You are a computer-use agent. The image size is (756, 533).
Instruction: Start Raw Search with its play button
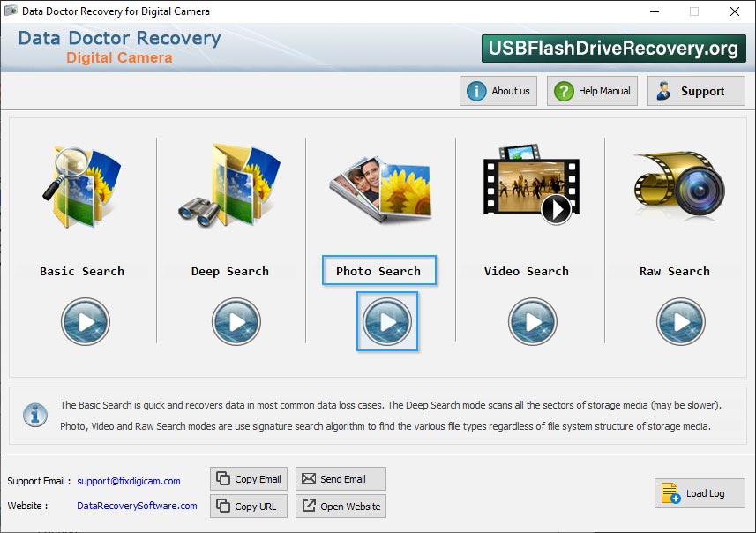681,322
